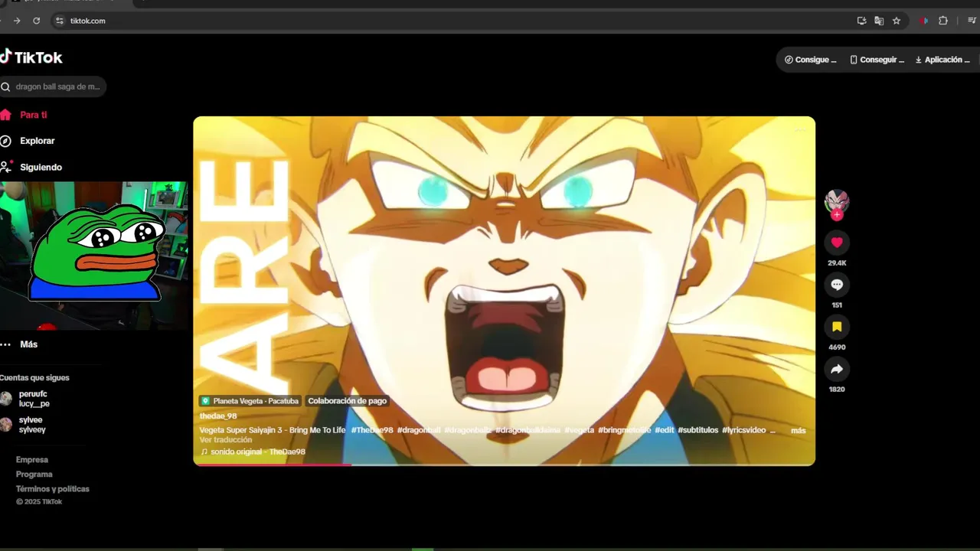980x551 pixels.
Task: Click the 4690 favorites count
Action: pos(837,347)
